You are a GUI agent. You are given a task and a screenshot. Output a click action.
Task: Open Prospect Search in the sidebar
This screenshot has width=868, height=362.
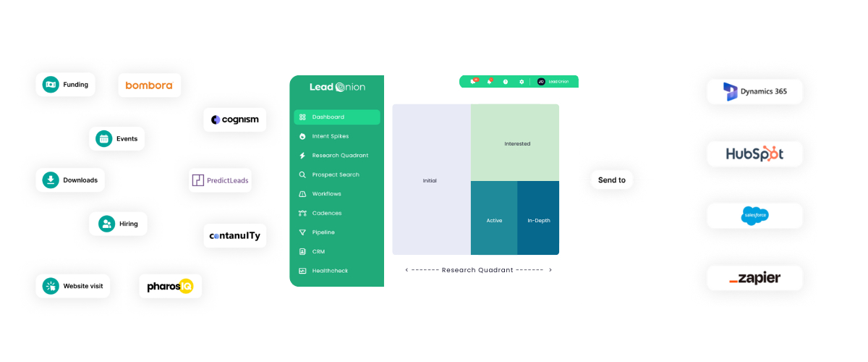336,174
